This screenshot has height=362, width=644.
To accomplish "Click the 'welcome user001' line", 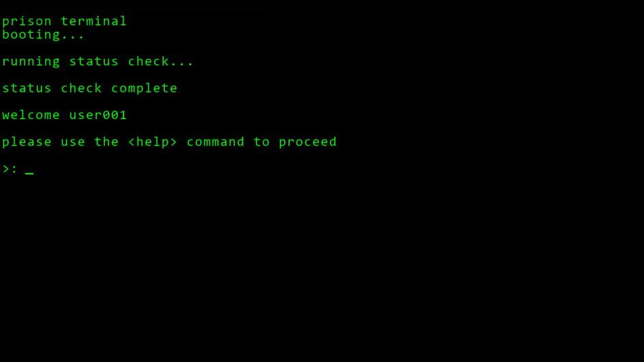I will click(x=64, y=115).
